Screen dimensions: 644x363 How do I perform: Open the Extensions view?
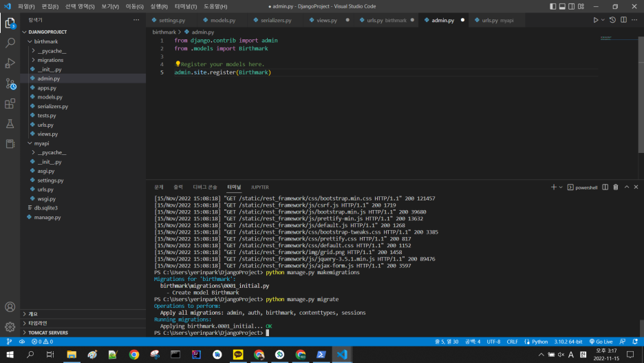coord(10,103)
